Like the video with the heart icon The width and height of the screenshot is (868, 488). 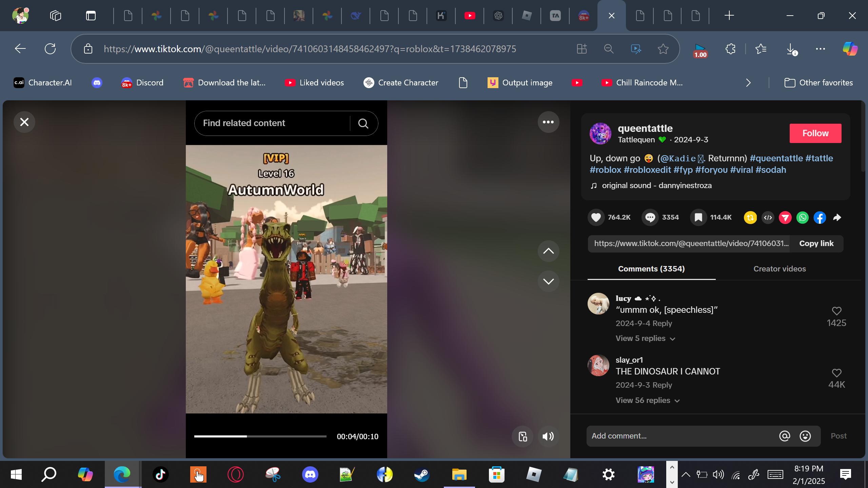pos(596,217)
